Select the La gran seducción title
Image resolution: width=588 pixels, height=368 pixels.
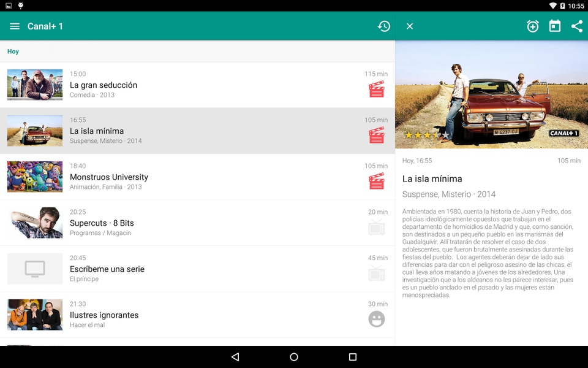click(104, 85)
